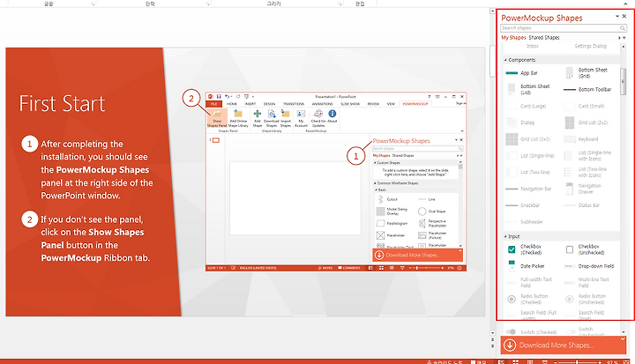The height and width of the screenshot is (364, 635).
Task: Pick List (Two-line with Icons) shape
Action: (x=586, y=173)
